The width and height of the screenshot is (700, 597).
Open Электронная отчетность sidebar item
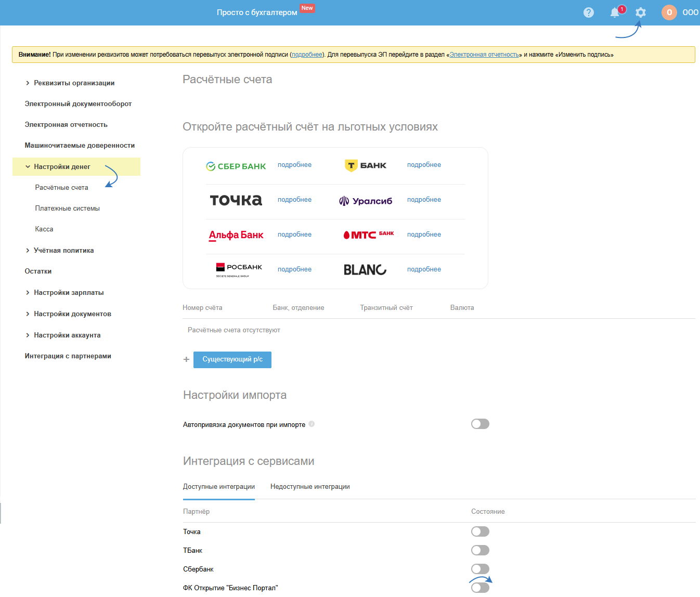pyautogui.click(x=66, y=125)
